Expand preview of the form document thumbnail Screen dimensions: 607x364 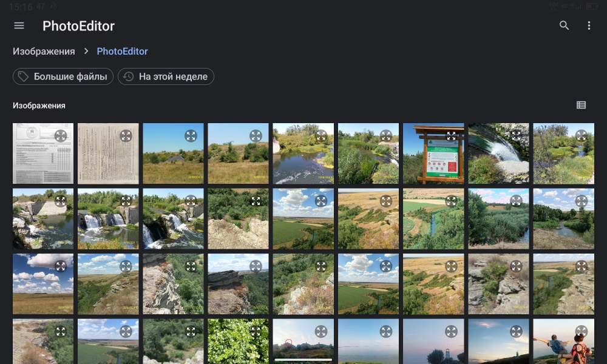coord(61,136)
